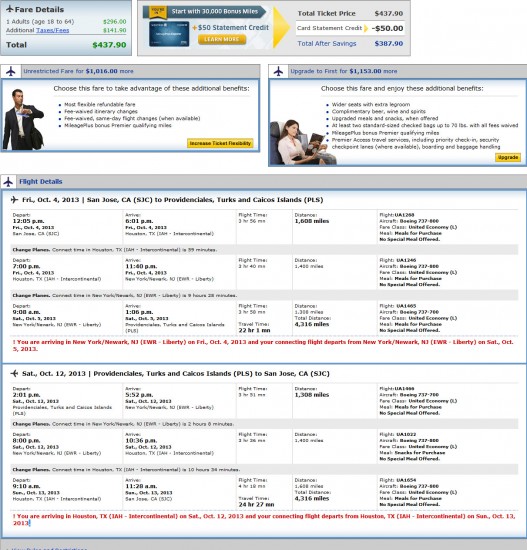Click the woman reading photo in upgrade panel
527x550 pixels.
302,142
